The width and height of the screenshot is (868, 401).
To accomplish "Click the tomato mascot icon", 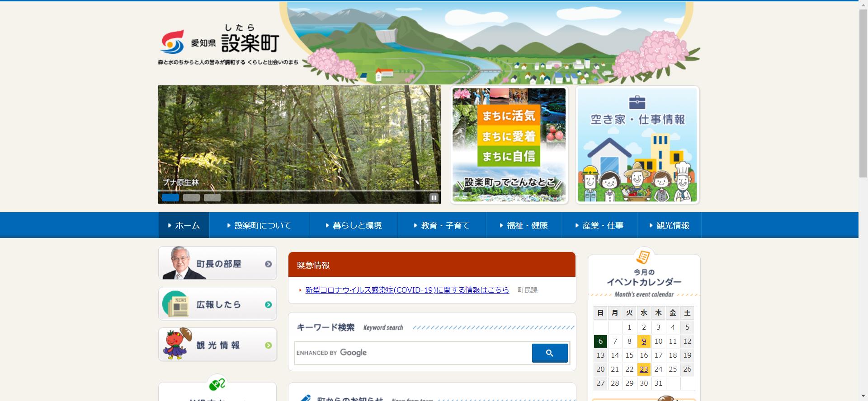I will pyautogui.click(x=178, y=344).
